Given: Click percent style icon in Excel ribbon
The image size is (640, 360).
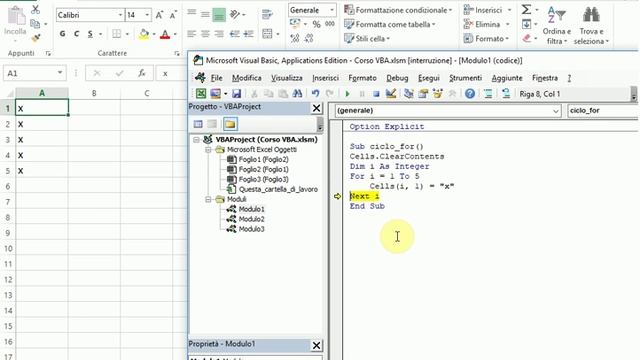Looking at the screenshot, I should click(316, 24).
